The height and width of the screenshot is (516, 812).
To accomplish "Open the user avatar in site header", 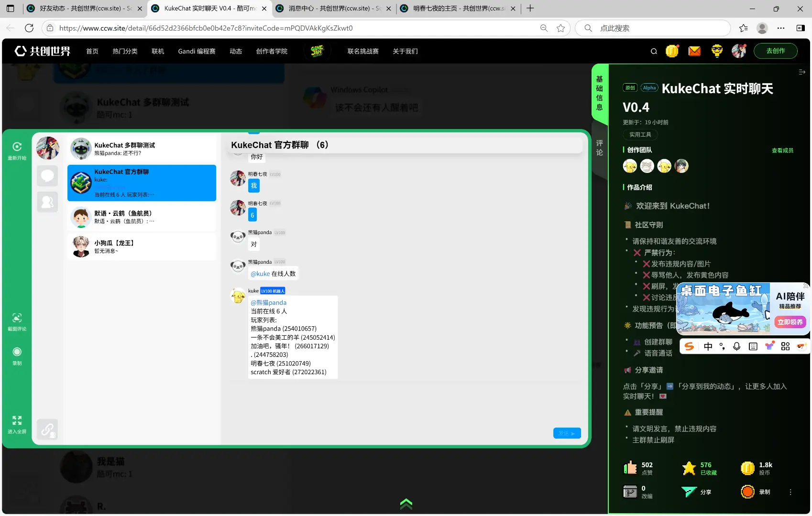I will tap(739, 51).
